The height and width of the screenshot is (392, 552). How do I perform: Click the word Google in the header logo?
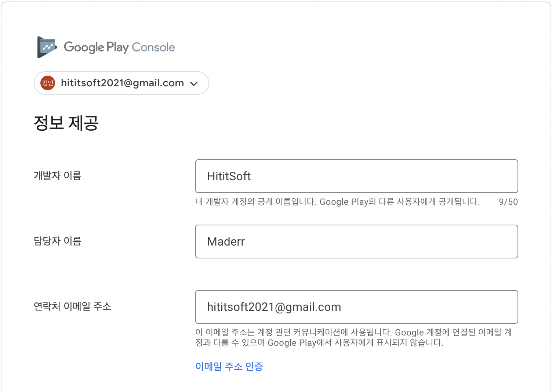click(84, 47)
